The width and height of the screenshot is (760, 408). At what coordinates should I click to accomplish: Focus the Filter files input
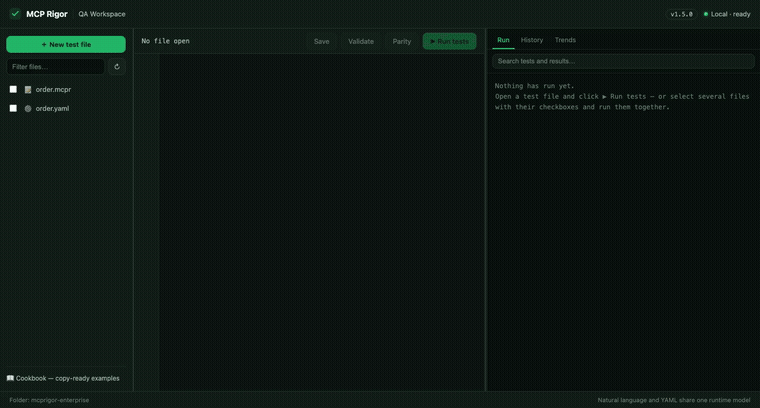(x=55, y=67)
